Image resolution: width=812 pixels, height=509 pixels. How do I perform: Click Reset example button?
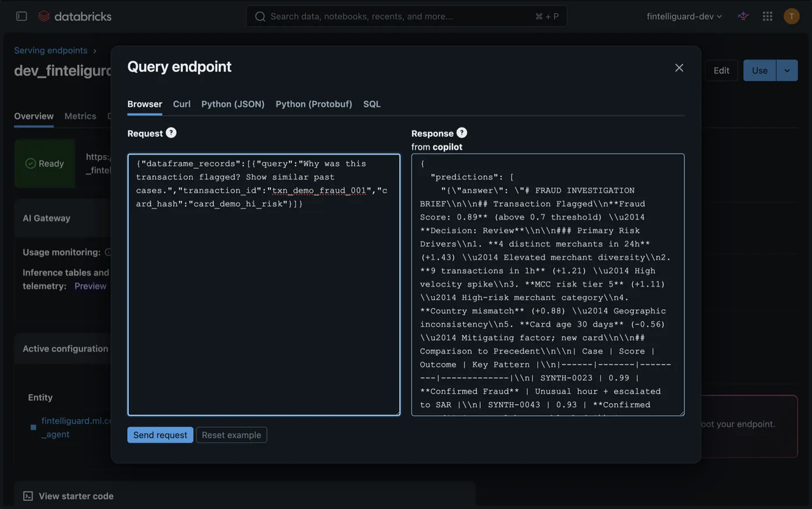(x=231, y=435)
